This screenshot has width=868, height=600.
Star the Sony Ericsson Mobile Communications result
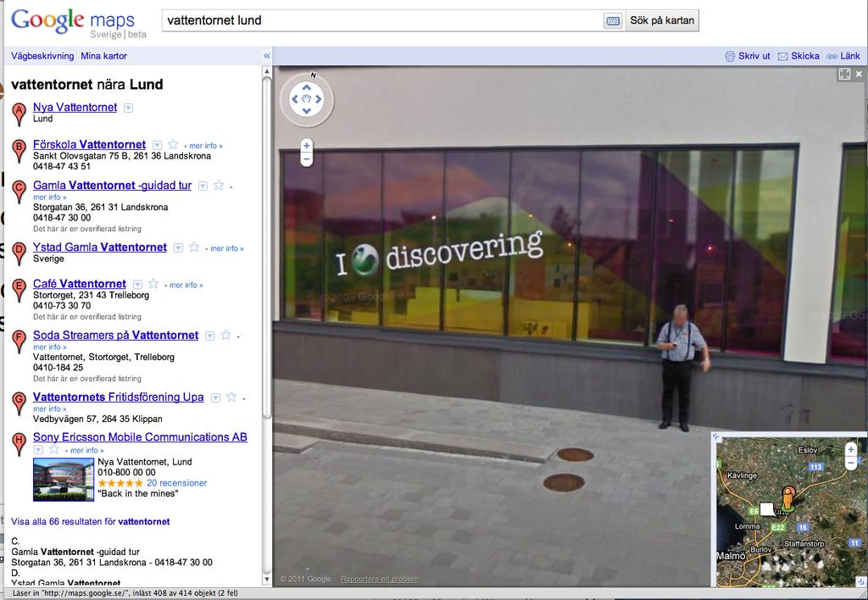click(53, 449)
